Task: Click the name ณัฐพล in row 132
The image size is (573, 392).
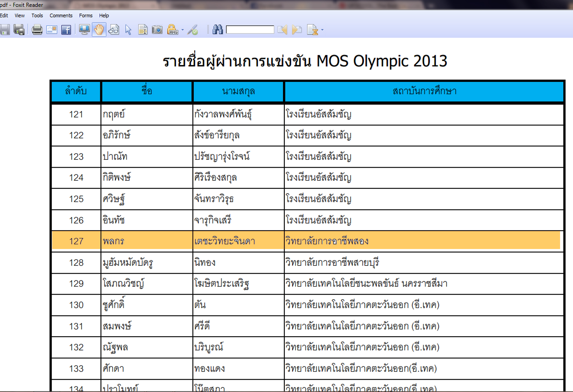Action: pyautogui.click(x=115, y=348)
